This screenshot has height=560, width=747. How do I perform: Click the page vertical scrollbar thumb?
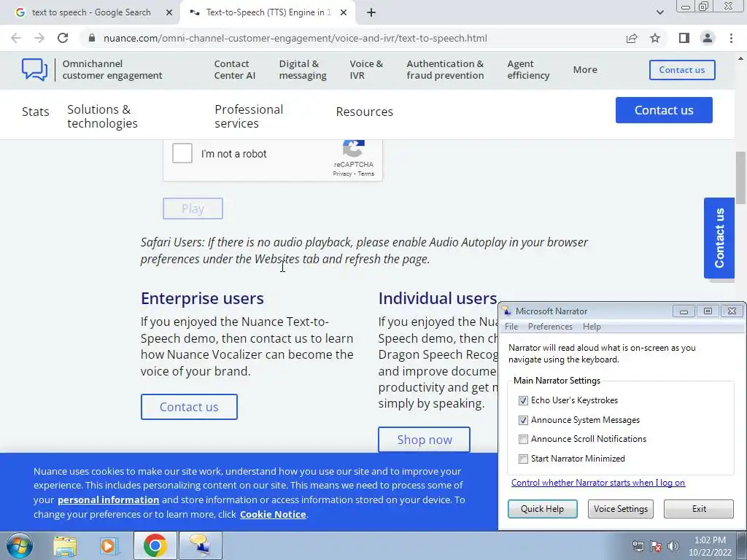pos(740,178)
